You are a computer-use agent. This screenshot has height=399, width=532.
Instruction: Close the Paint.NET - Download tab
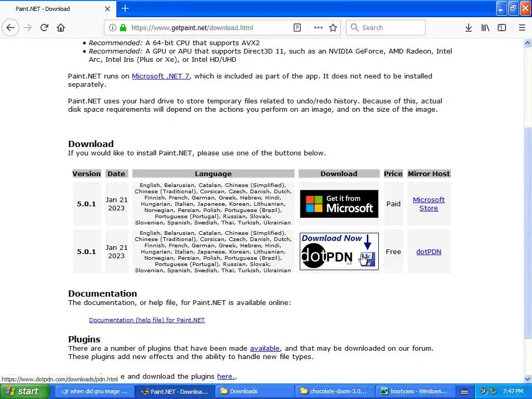click(x=107, y=9)
